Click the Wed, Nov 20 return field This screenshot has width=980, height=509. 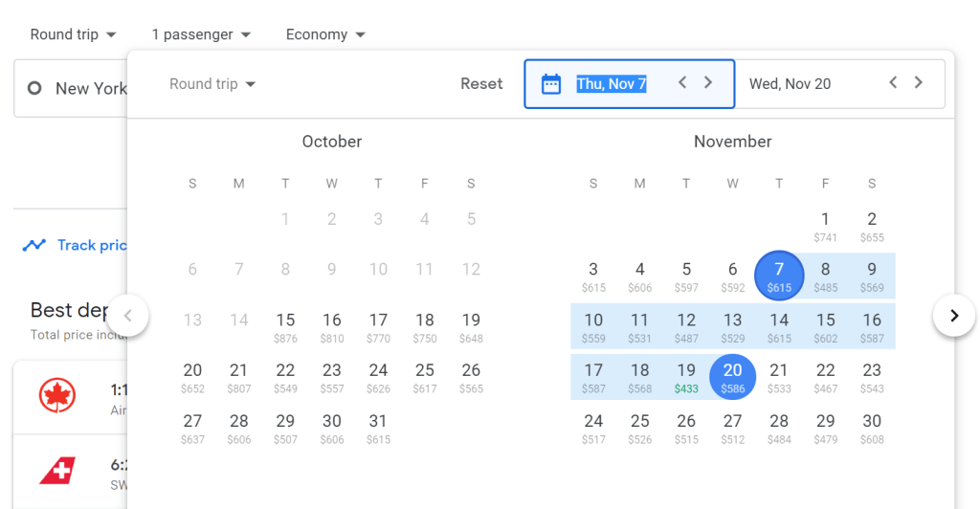[x=791, y=84]
